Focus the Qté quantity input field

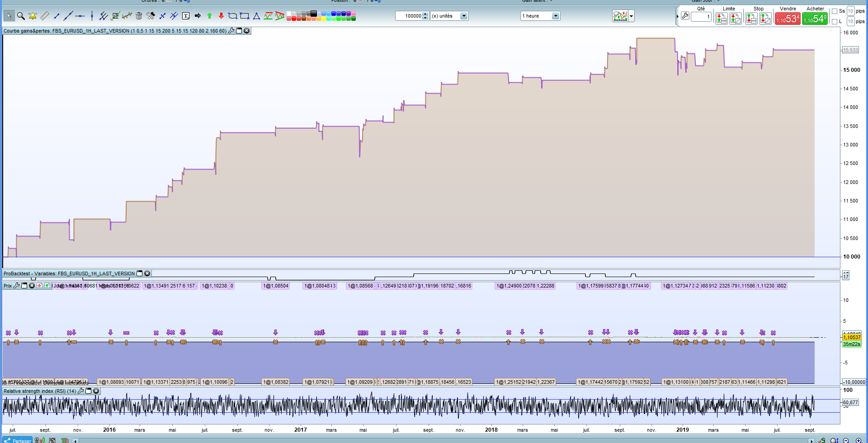[x=701, y=17]
